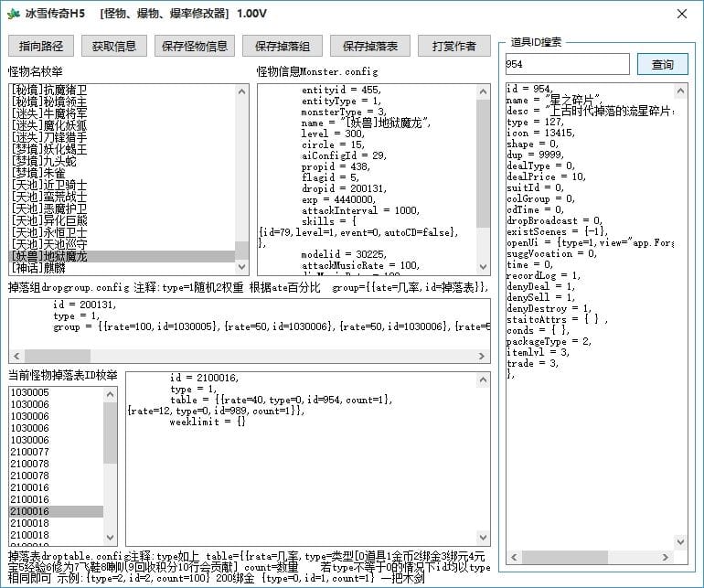Open the 打赏作者 donate button
The image size is (704, 588).
click(453, 46)
